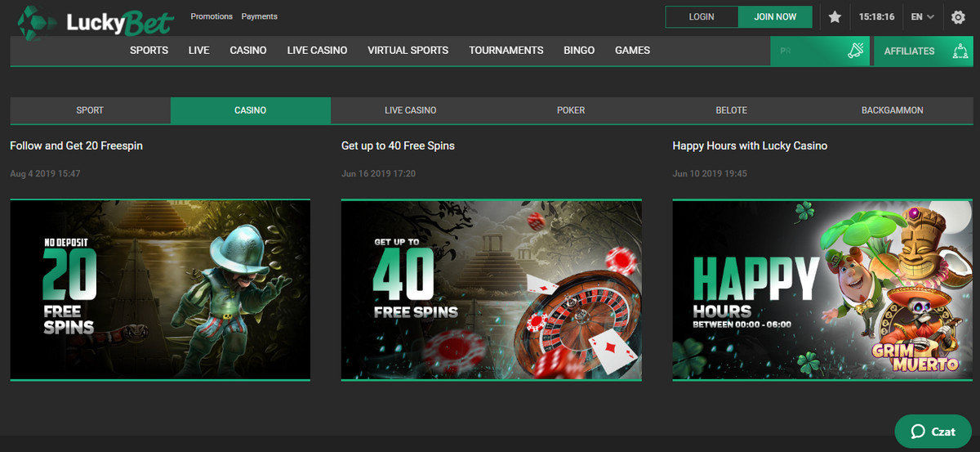The height and width of the screenshot is (452, 980).
Task: Open favorites star icon
Action: (x=834, y=17)
